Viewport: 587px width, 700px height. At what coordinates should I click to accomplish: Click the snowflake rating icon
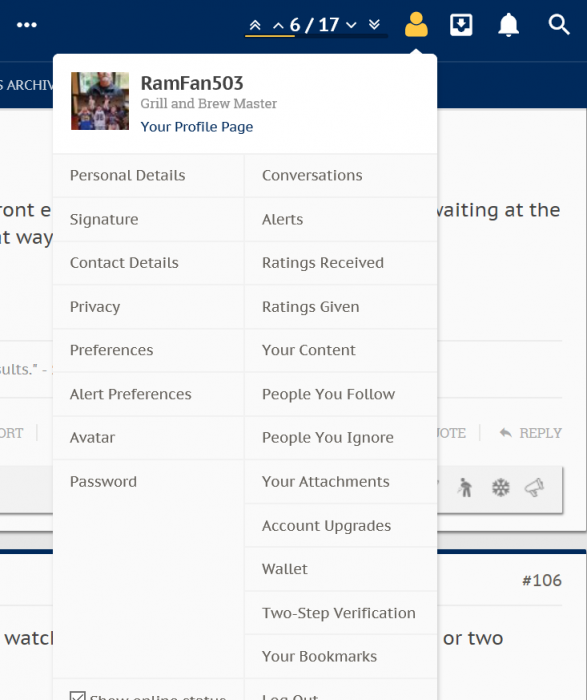[500, 488]
